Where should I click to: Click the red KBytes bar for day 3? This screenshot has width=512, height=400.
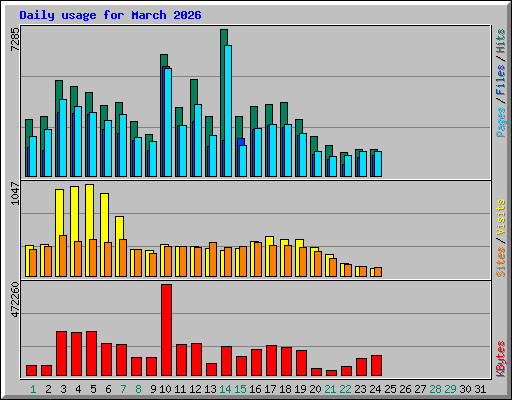[62, 354]
